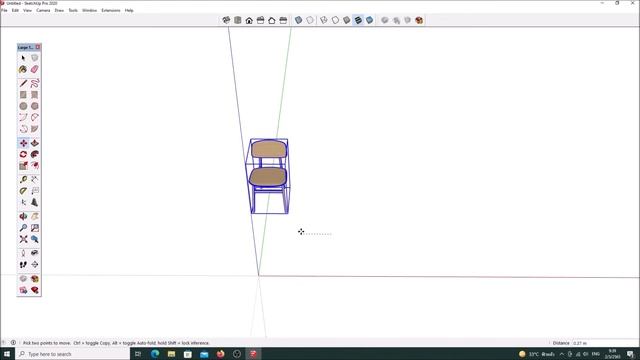The height and width of the screenshot is (360, 640).
Task: Switch to Top view
Action: [238, 20]
